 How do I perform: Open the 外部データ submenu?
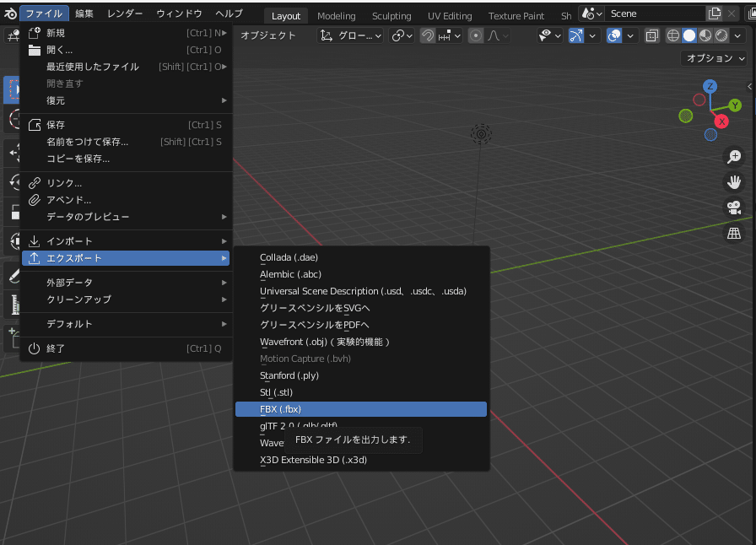[x=127, y=283]
